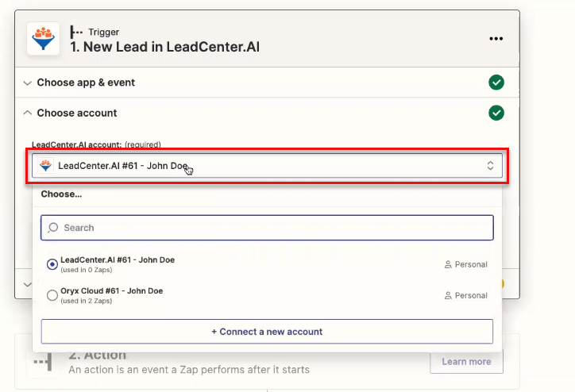Click into the account Search field

coord(267,228)
